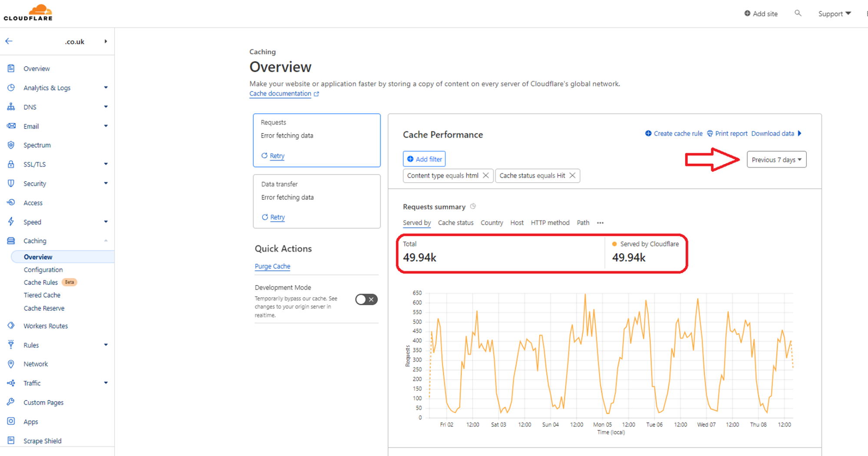Select the HTTP method tab
This screenshot has width=868, height=456.
pos(550,222)
